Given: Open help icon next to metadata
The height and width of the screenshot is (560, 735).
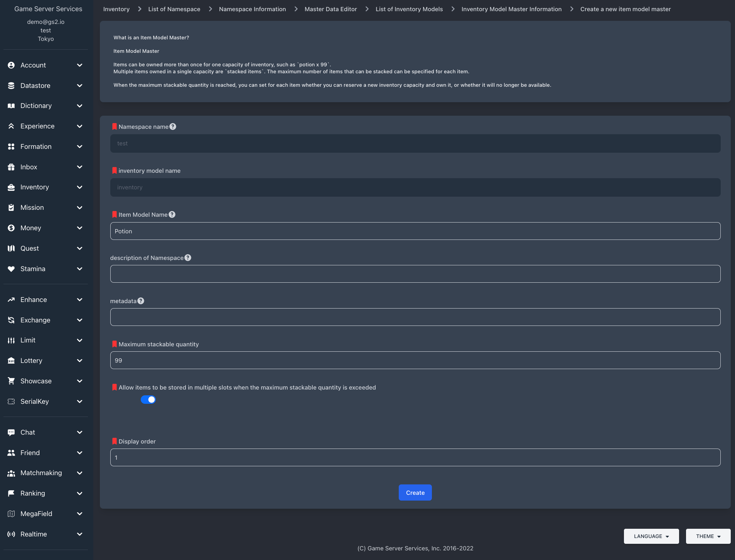Looking at the screenshot, I should [141, 301].
